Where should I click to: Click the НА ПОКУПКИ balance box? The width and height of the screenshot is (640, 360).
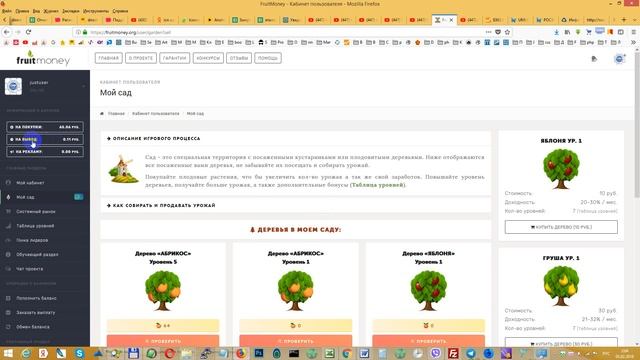click(45, 127)
